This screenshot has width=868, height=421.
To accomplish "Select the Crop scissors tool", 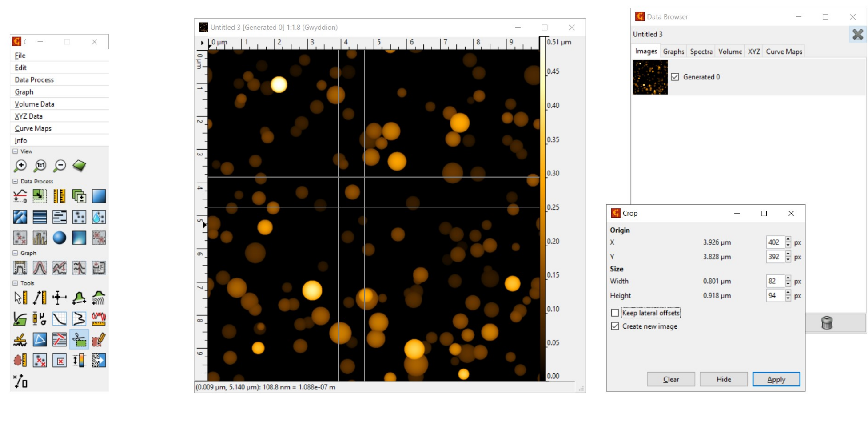I will (79, 340).
